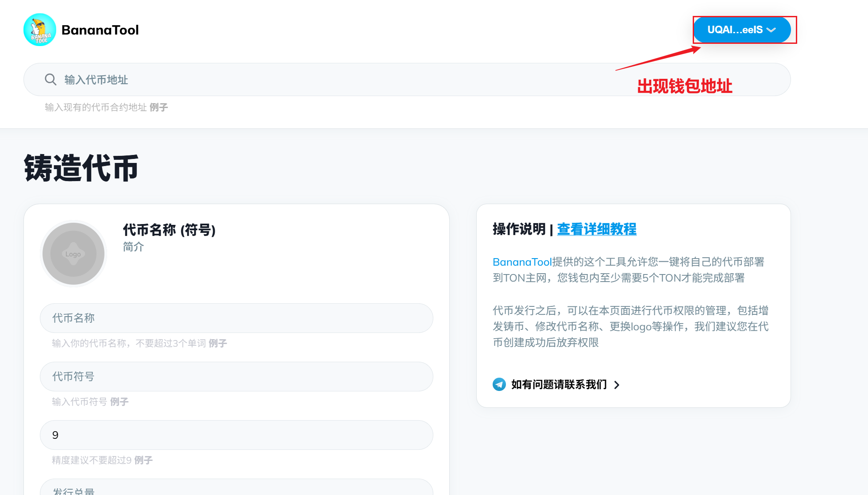Screen dimensions: 868x495
Task: Click the search magnifier icon
Action: pos(50,79)
